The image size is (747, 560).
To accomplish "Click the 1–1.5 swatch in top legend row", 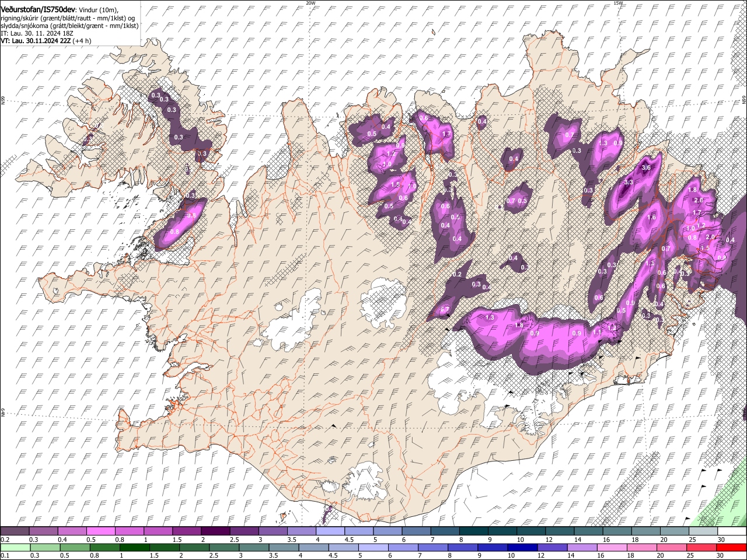I will pyautogui.click(x=158, y=531).
